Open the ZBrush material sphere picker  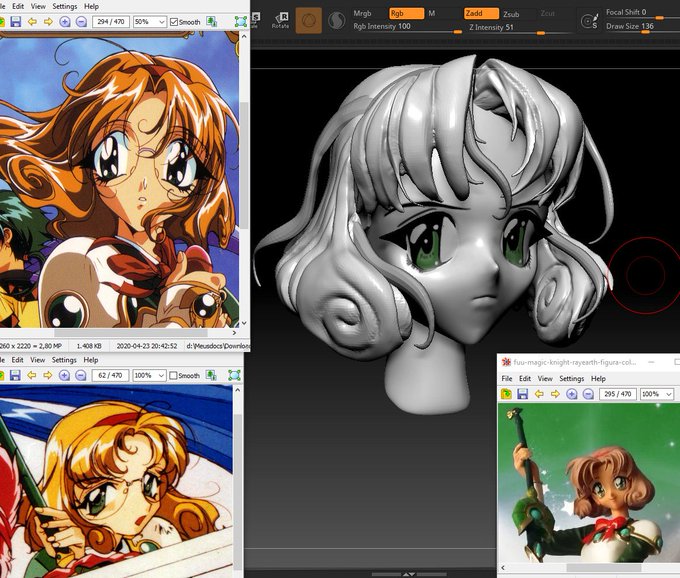coord(309,20)
